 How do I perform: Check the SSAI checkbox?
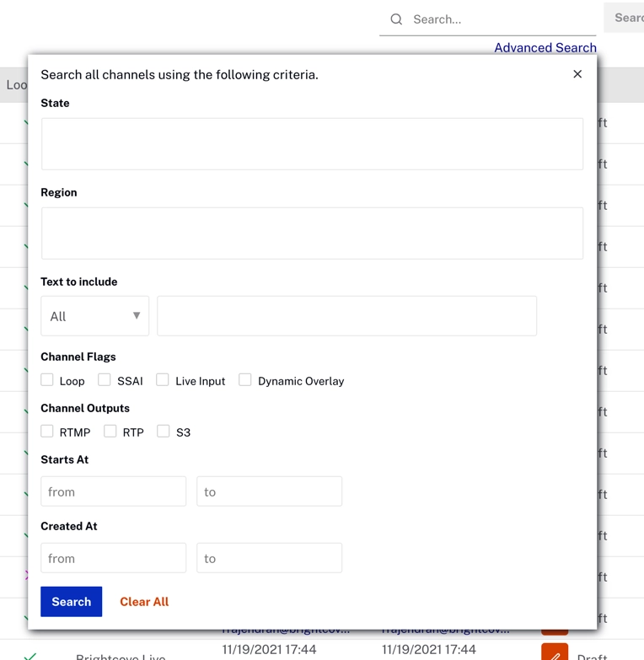click(105, 380)
